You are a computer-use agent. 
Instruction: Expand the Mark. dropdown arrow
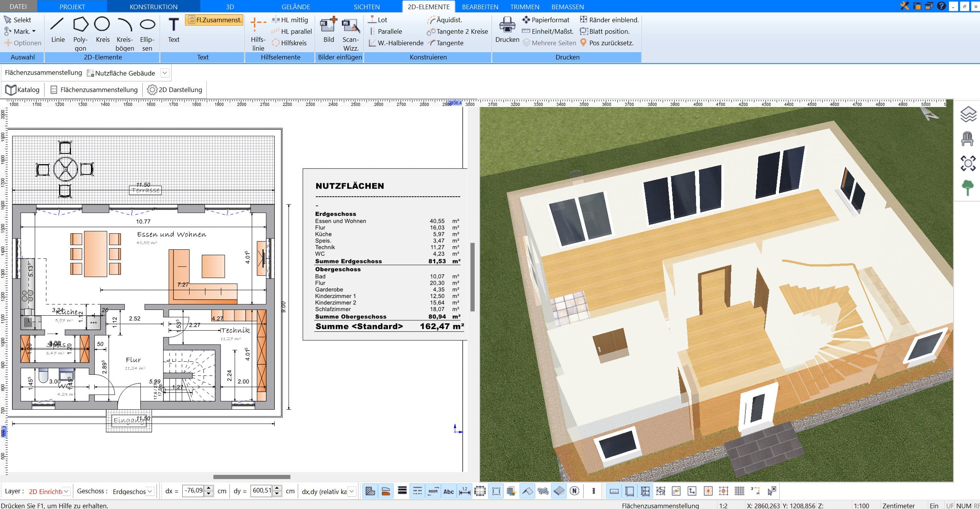click(x=34, y=31)
